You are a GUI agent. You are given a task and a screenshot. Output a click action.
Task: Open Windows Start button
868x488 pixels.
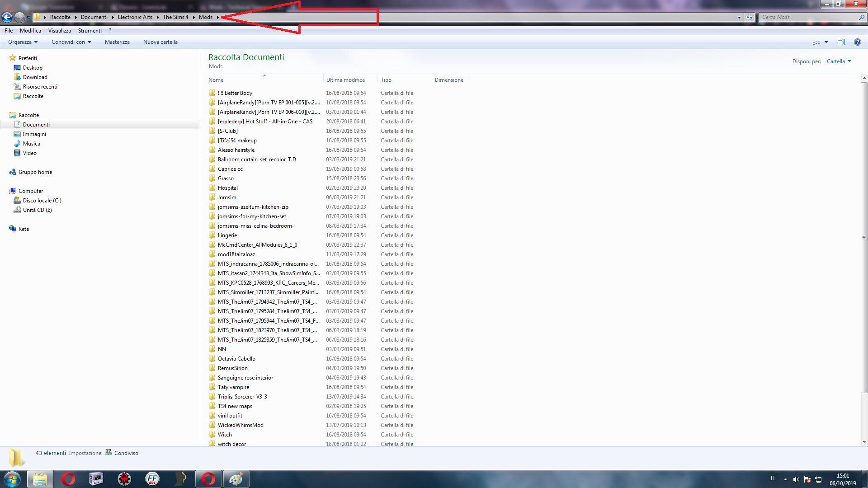(x=12, y=479)
